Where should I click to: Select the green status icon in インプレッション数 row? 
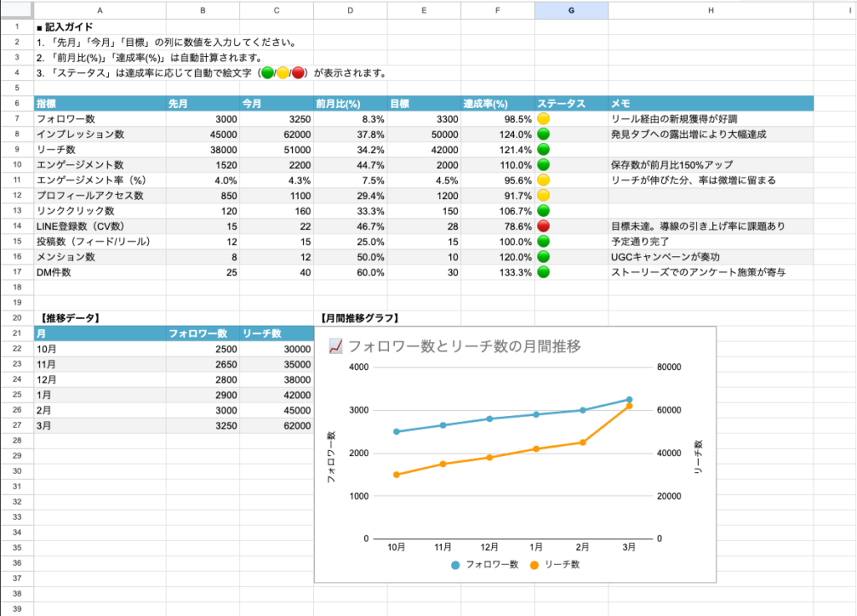[x=543, y=135]
